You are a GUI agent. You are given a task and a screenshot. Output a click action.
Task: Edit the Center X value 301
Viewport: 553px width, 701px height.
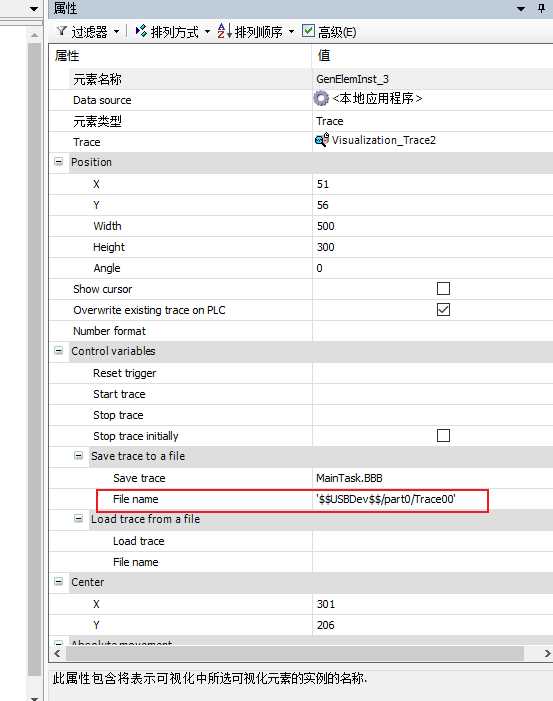[x=432, y=604]
